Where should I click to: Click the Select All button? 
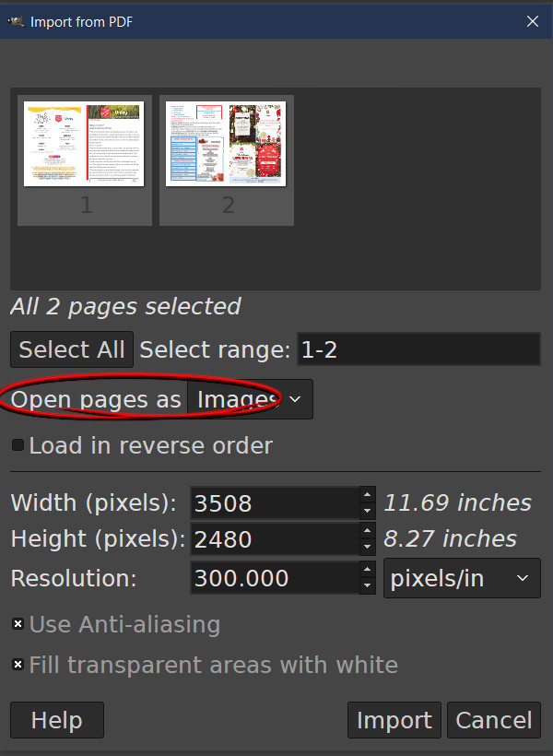pos(72,349)
